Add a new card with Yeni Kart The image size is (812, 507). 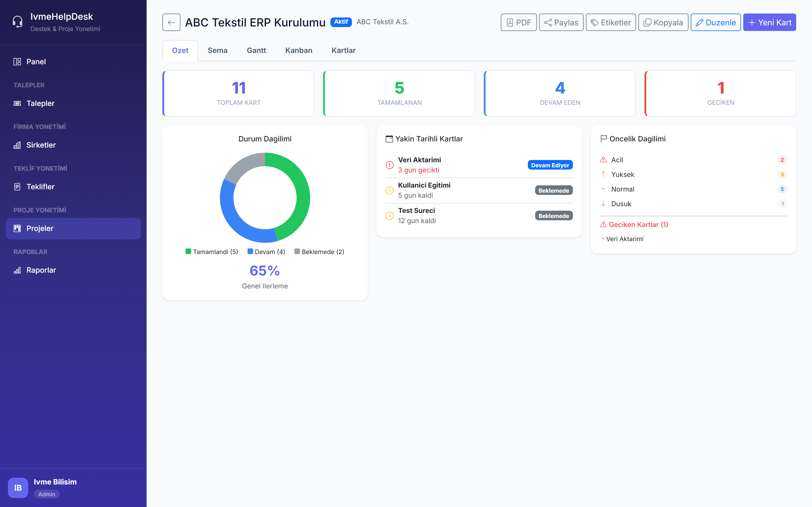pos(769,23)
